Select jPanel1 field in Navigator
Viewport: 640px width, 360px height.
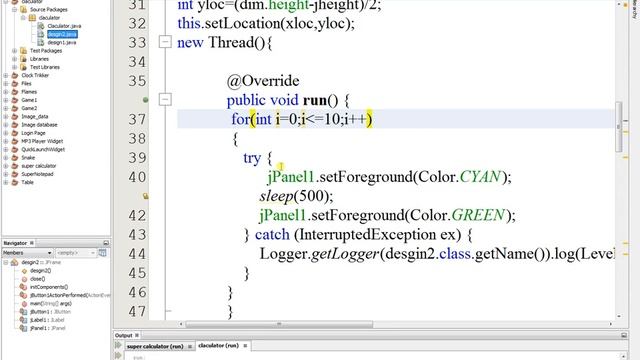coord(47,328)
